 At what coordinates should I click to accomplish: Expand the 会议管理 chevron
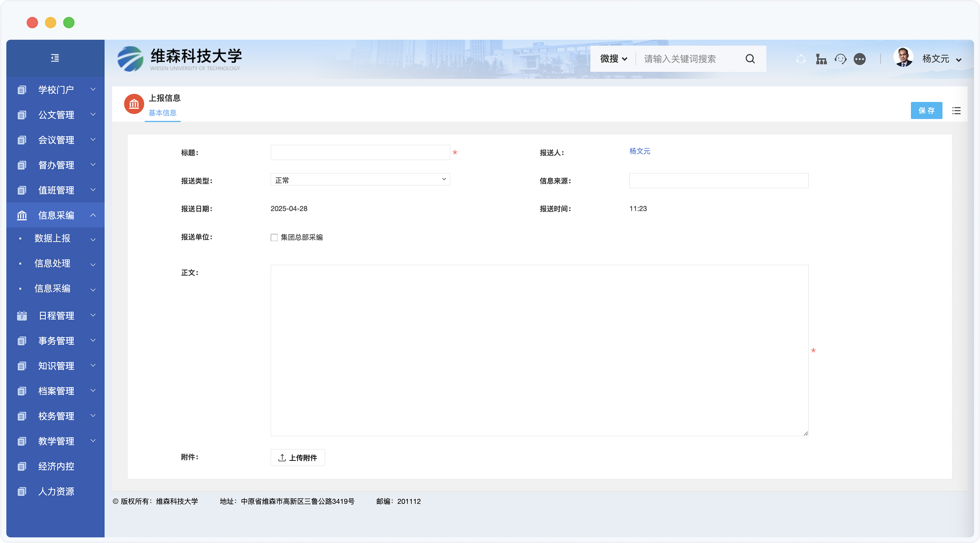93,139
